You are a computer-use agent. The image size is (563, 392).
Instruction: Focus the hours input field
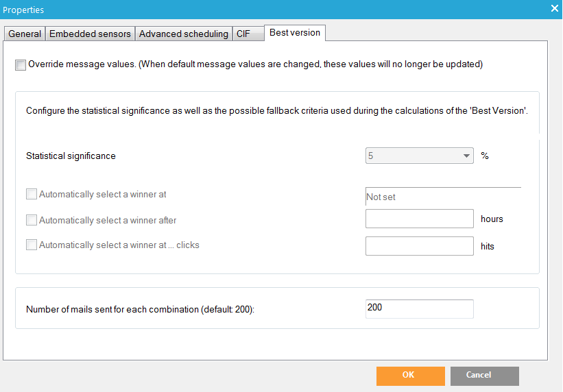(419, 219)
